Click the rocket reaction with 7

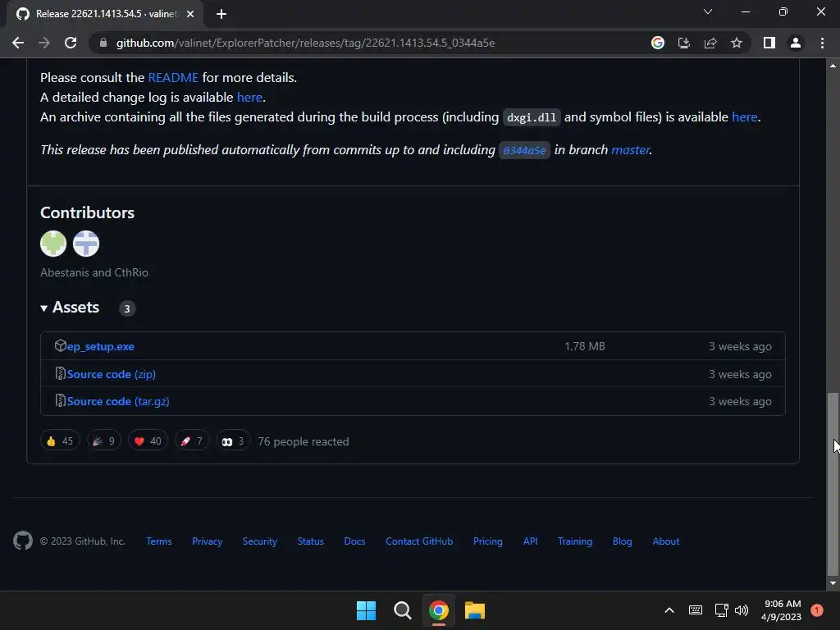[x=192, y=441]
